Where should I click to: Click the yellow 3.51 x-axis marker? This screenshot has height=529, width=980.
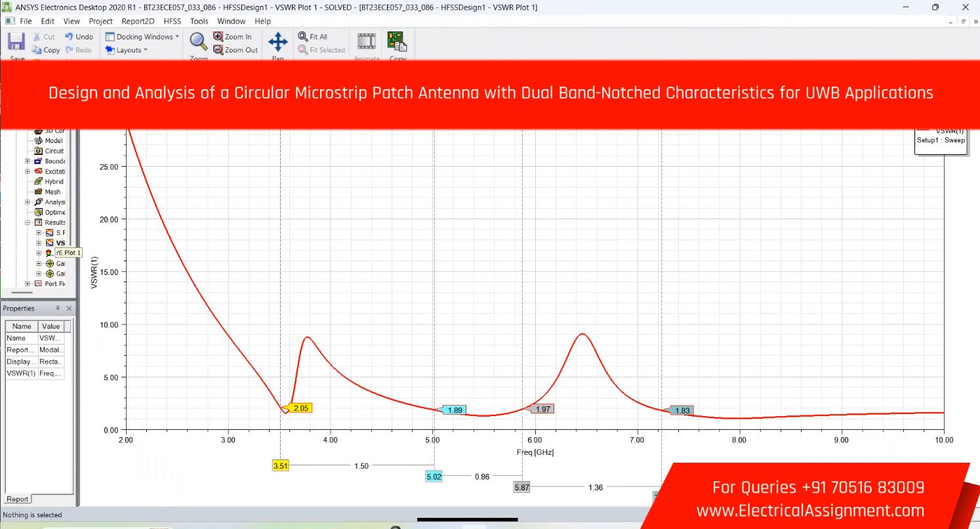tap(280, 466)
